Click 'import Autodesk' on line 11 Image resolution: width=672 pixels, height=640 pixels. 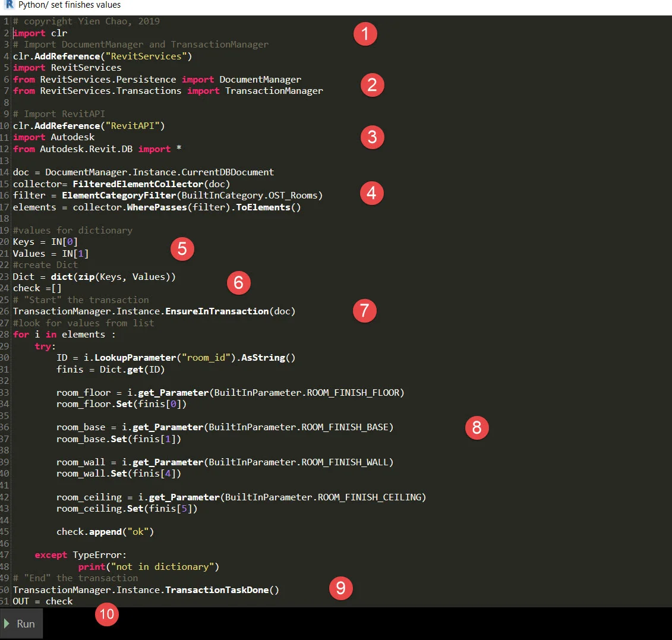click(x=53, y=137)
